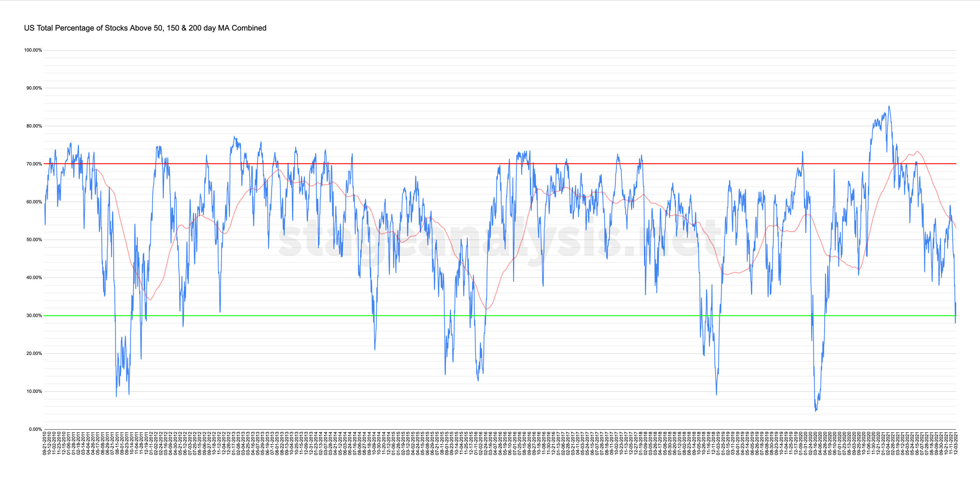Click the pink moving average line's peak
Image resolution: width=980 pixels, height=479 pixels.
tap(917, 151)
